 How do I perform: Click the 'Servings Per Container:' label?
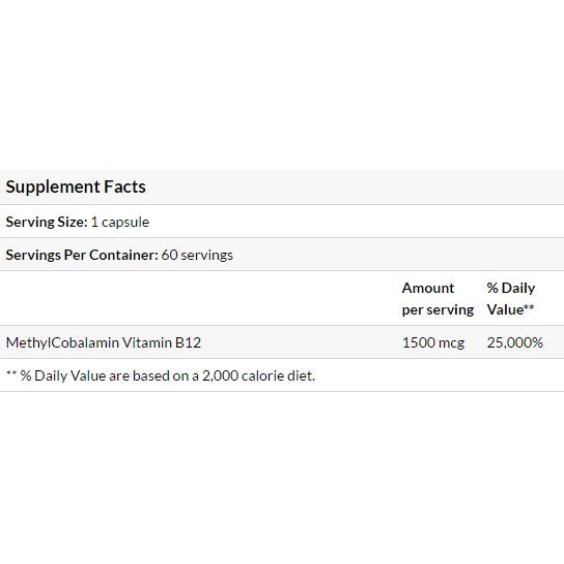tap(82, 255)
